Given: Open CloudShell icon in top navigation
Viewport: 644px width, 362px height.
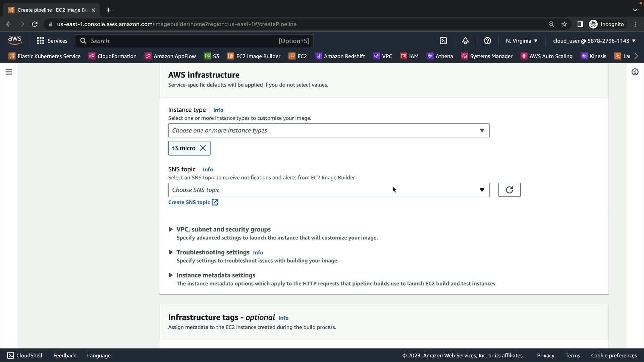Looking at the screenshot, I should (x=443, y=41).
